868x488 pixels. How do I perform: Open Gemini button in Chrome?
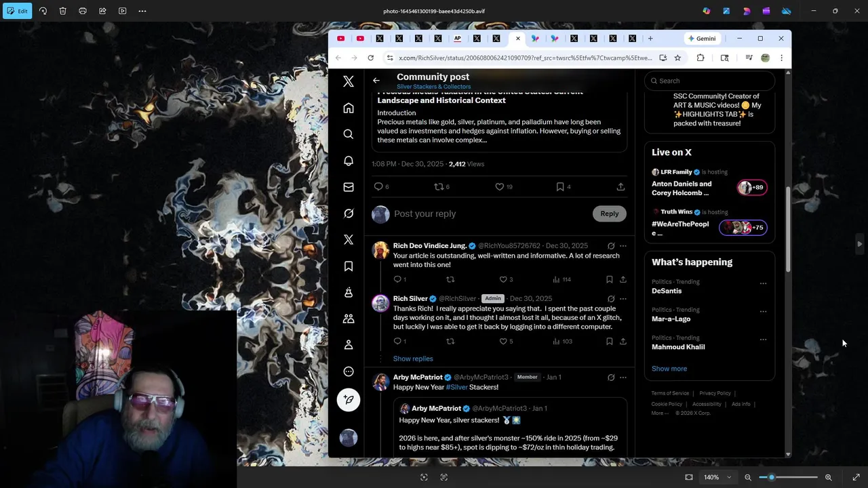click(x=701, y=39)
